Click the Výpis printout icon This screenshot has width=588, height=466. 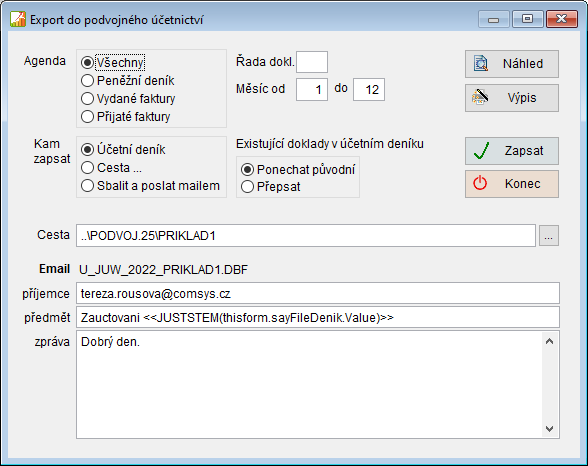480,97
